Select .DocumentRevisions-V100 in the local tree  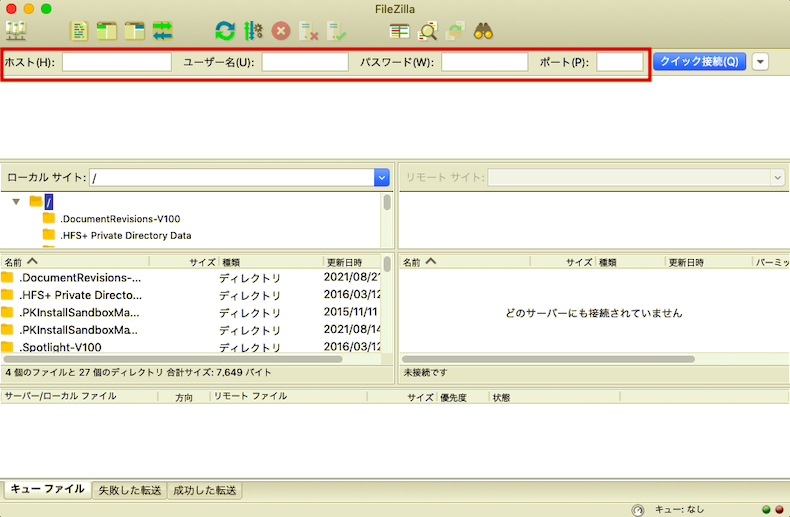(x=120, y=219)
